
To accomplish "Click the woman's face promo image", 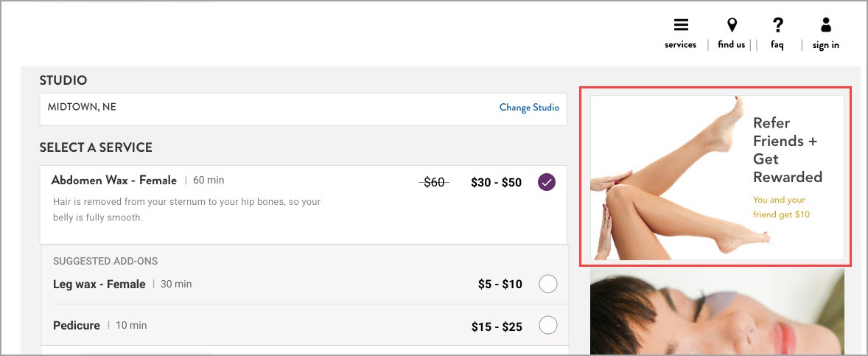I will [x=717, y=312].
